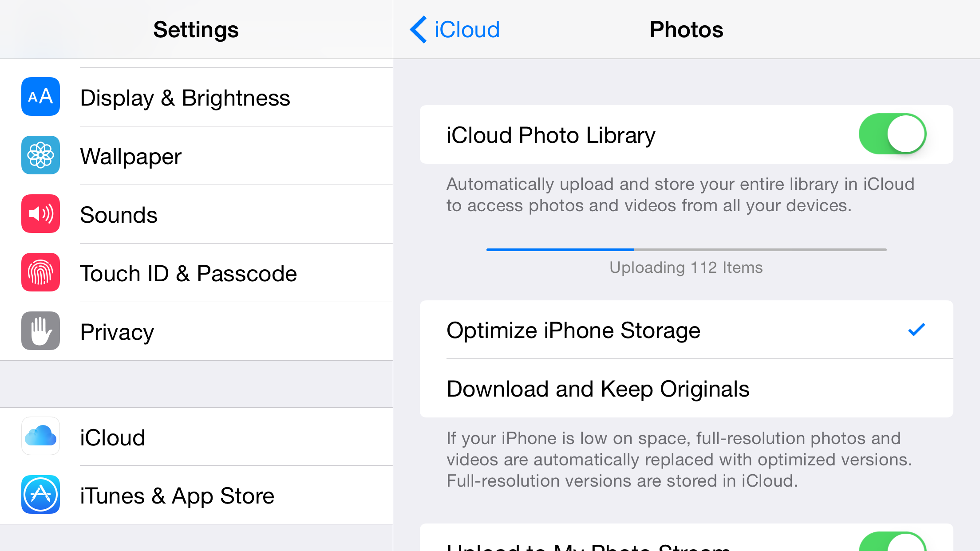Open Wallpaper settings via its icon

40,155
